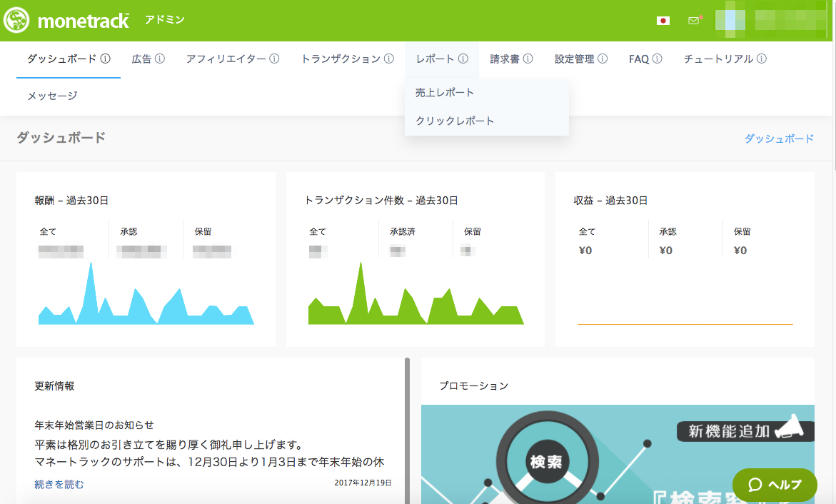Open the ヘルプ chat button

775,485
